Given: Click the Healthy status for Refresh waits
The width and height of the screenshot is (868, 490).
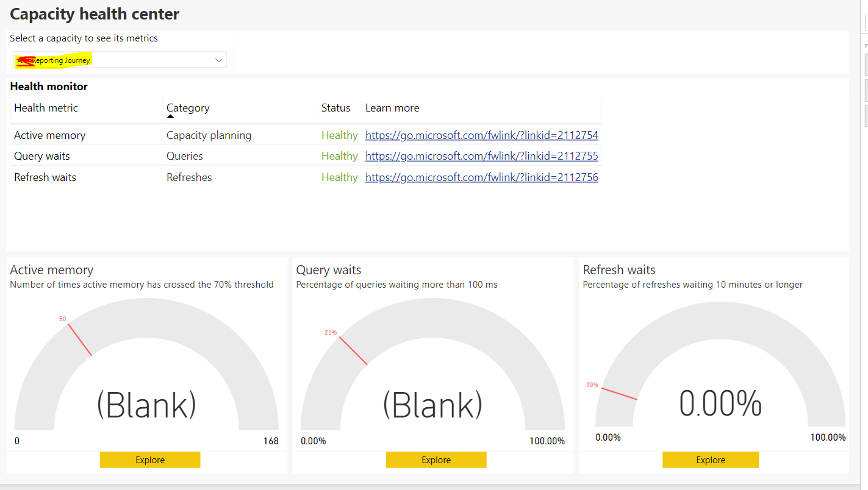Looking at the screenshot, I should 340,177.
